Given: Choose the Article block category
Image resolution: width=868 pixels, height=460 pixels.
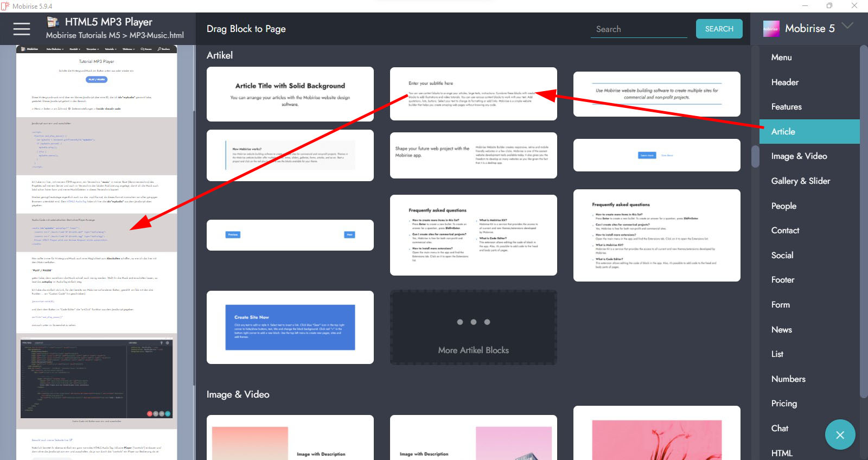Looking at the screenshot, I should 809,131.
